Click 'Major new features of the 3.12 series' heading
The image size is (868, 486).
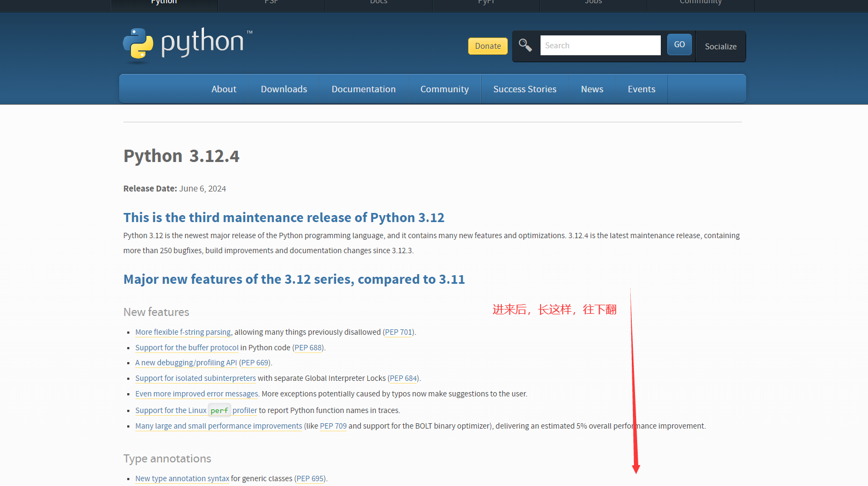coord(294,279)
